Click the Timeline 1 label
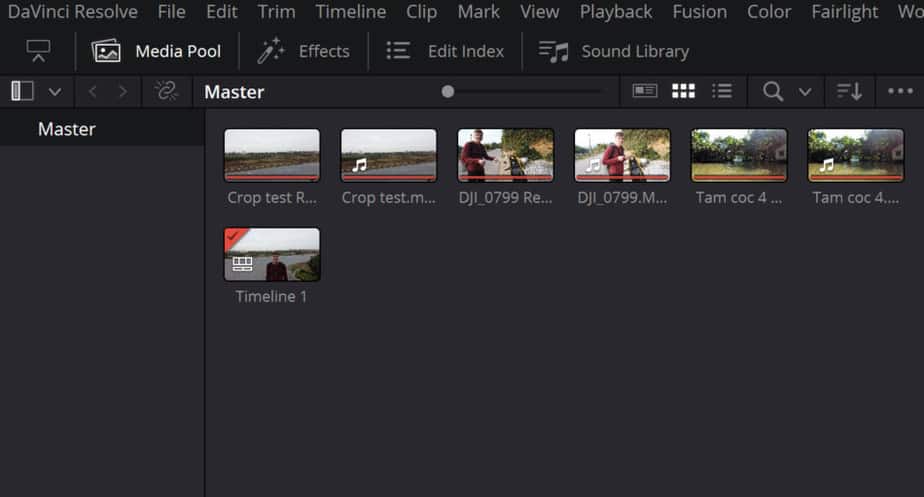Image resolution: width=924 pixels, height=497 pixels. tap(272, 297)
